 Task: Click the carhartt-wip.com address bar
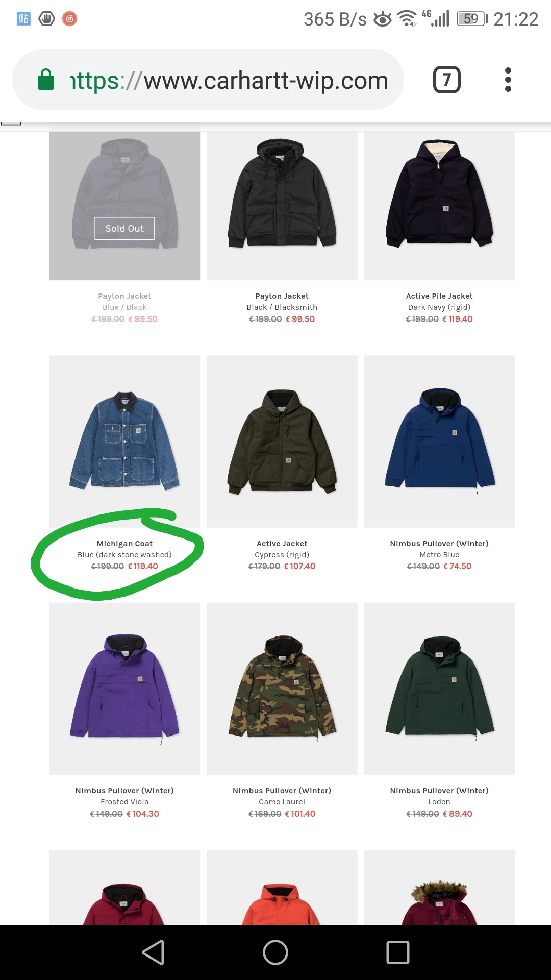click(208, 80)
